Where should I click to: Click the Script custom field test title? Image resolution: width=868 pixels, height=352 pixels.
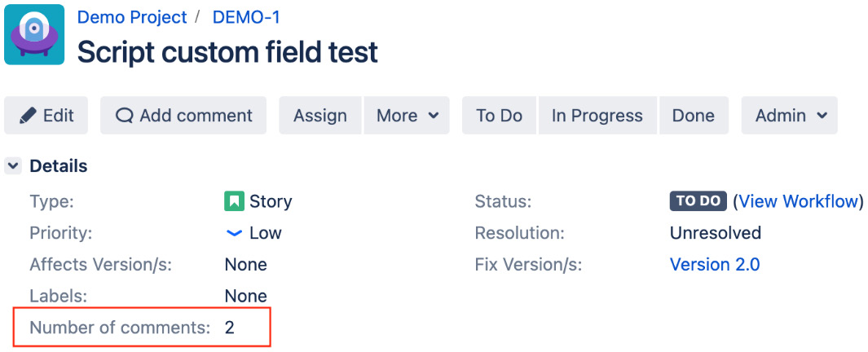tap(227, 53)
